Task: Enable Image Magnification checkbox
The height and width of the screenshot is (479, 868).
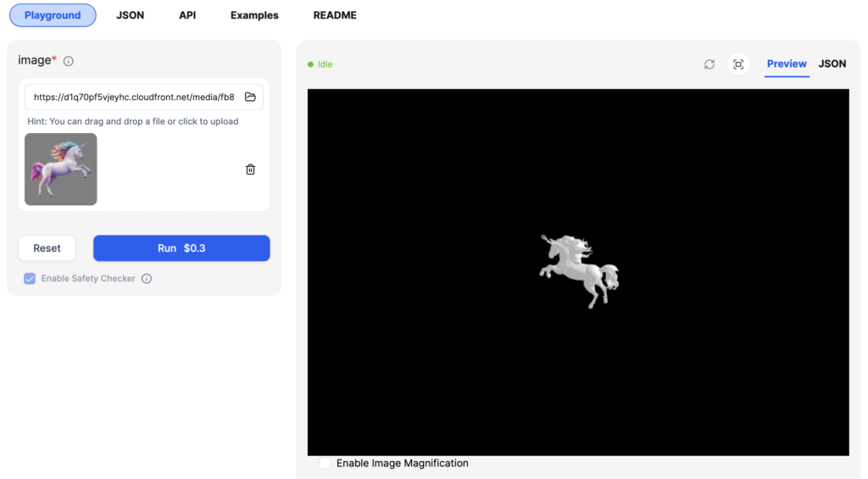Action: coord(325,463)
